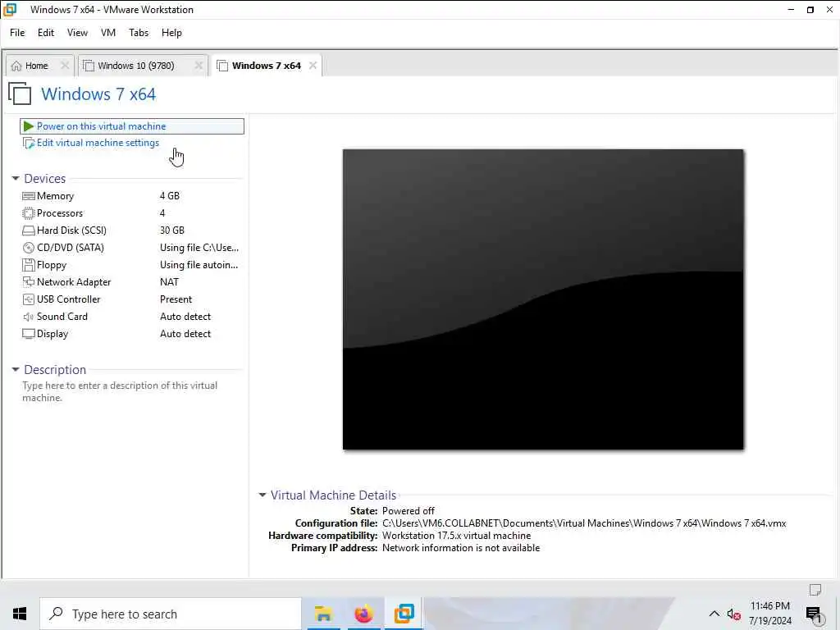The width and height of the screenshot is (840, 630).
Task: Click the message log icon in status bar
Action: click(x=815, y=590)
